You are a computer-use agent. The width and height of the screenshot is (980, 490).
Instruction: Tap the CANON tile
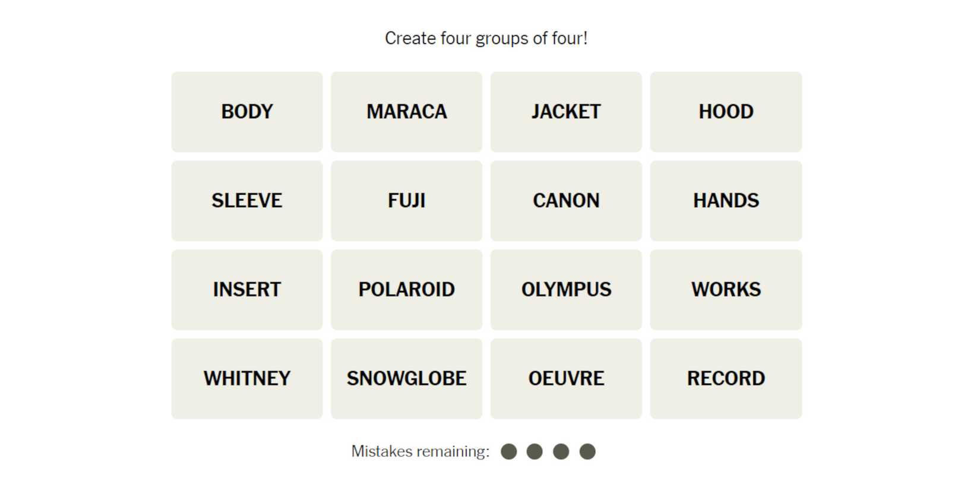pyautogui.click(x=566, y=201)
